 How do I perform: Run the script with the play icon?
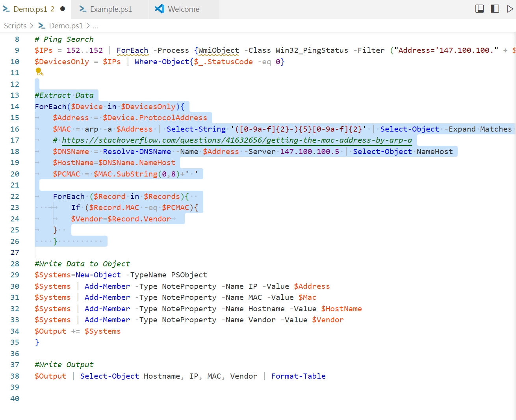pyautogui.click(x=510, y=8)
